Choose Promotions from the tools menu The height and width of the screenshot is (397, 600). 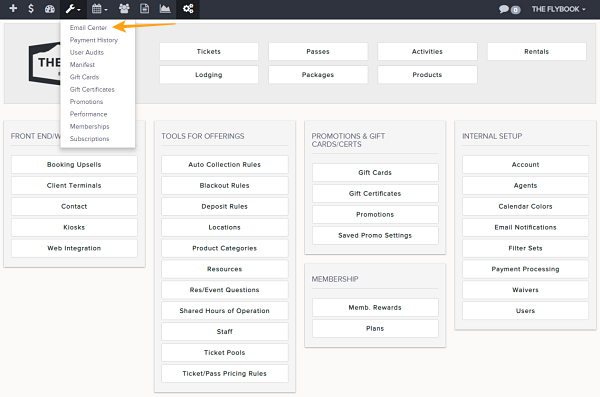86,102
